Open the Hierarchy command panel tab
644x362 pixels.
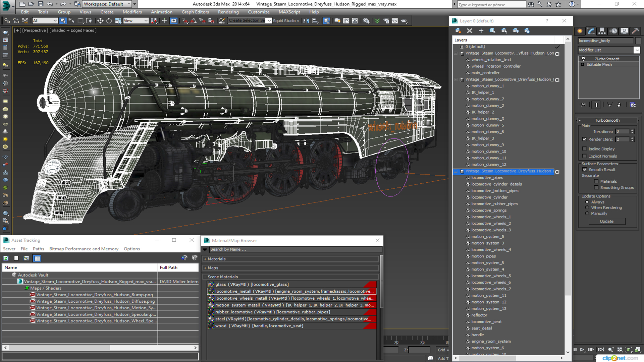tap(602, 31)
